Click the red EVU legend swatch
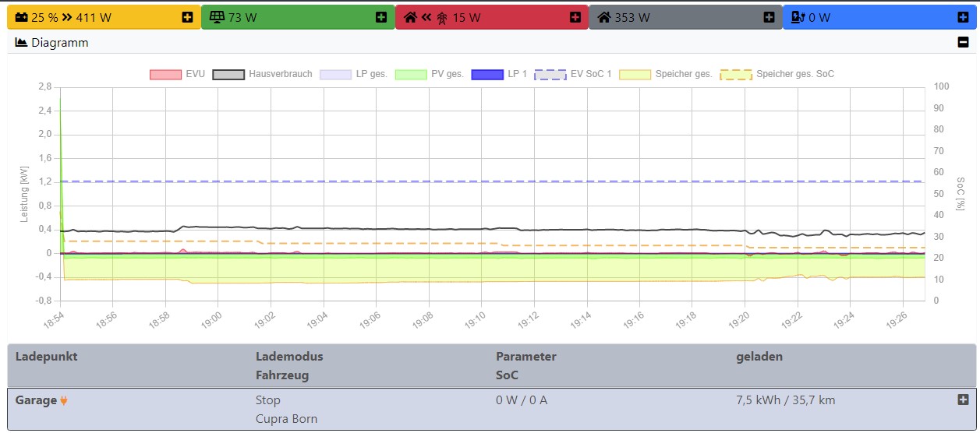The image size is (980, 433). pos(165,74)
